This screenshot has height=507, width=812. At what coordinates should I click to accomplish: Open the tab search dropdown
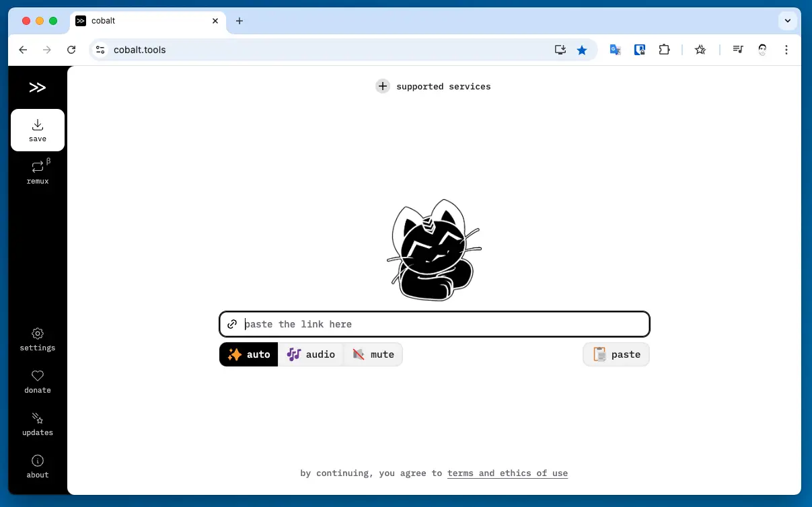click(x=788, y=21)
